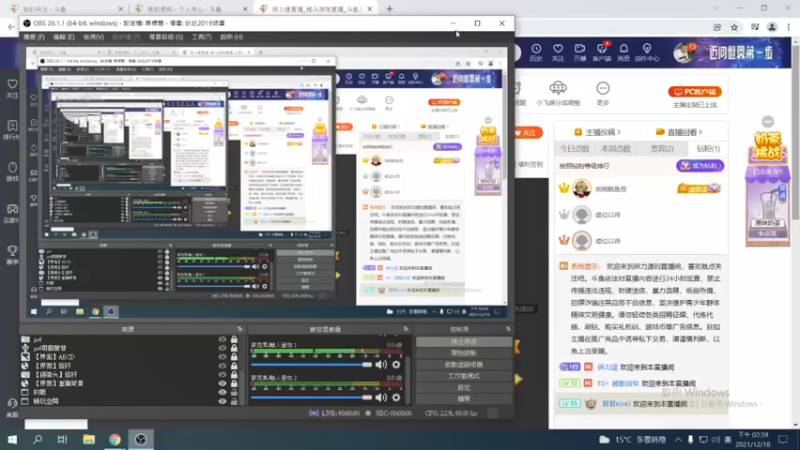Open settings gear for 麥克風/輔助音效 1
Image resolution: width=800 pixels, height=450 pixels.
396,365
